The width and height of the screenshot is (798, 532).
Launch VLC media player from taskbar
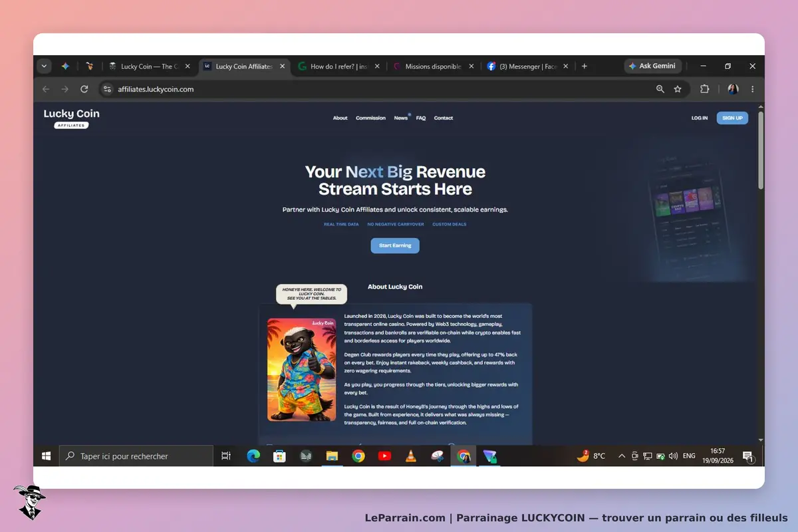pos(411,456)
